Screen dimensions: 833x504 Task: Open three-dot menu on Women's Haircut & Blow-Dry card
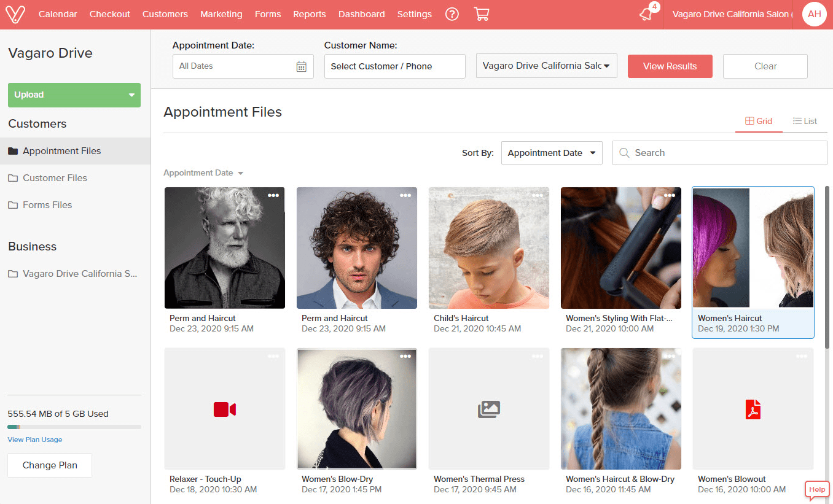click(x=670, y=356)
